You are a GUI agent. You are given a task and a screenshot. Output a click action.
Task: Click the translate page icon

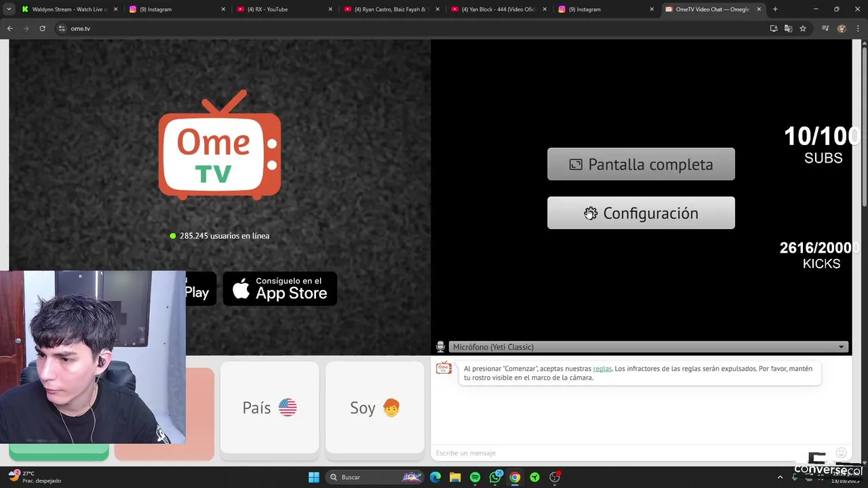(x=788, y=28)
